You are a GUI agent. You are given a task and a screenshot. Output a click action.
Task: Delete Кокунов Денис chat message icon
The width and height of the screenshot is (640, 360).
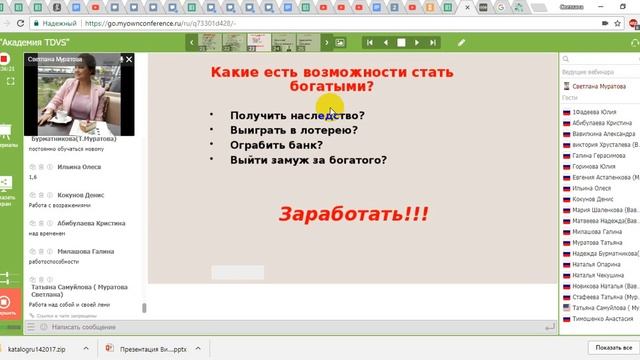(x=41, y=195)
